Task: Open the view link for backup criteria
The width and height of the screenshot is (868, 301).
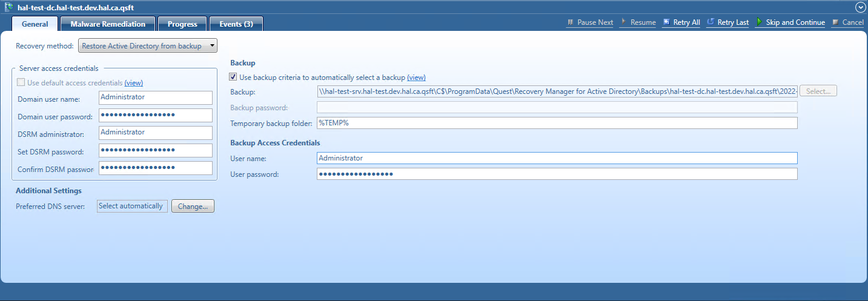Action: tap(417, 78)
